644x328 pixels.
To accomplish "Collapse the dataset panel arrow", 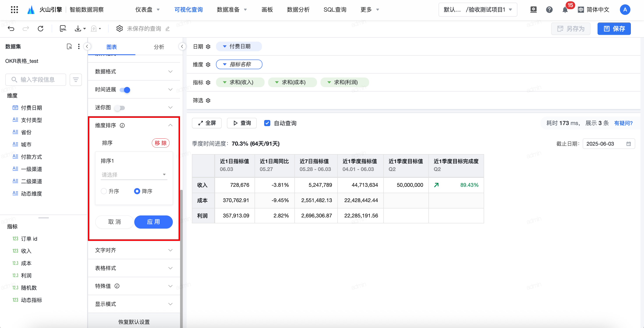I will click(87, 46).
